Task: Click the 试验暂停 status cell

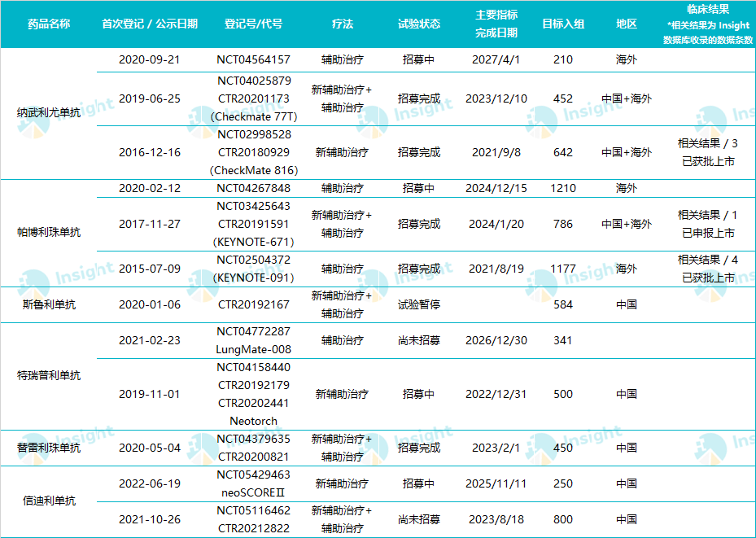Action: (419, 305)
